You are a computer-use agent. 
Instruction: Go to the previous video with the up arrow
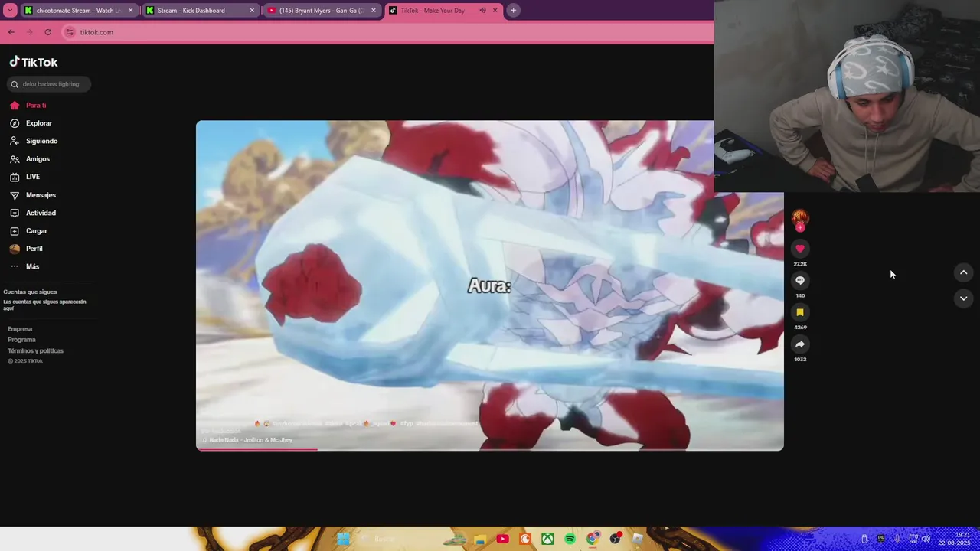pyautogui.click(x=963, y=272)
